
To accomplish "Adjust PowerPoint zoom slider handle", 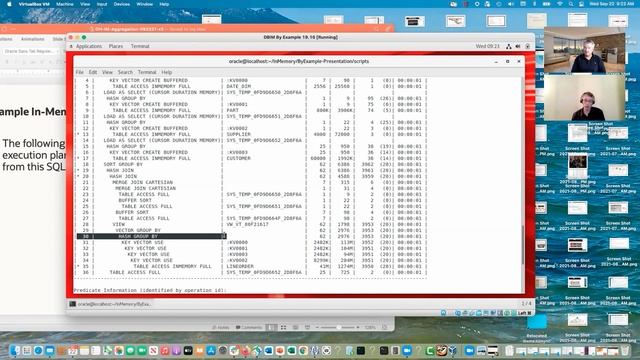I will tap(338, 327).
